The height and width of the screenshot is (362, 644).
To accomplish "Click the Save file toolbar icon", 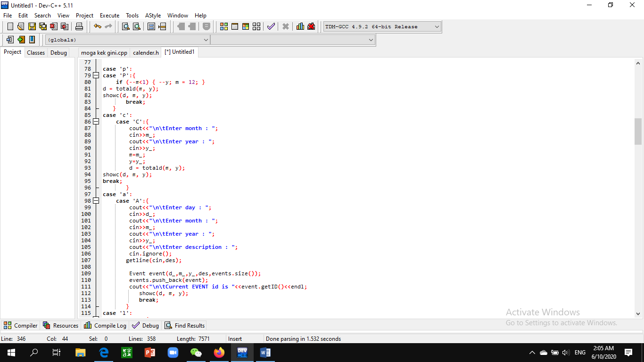I will click(x=32, y=26).
